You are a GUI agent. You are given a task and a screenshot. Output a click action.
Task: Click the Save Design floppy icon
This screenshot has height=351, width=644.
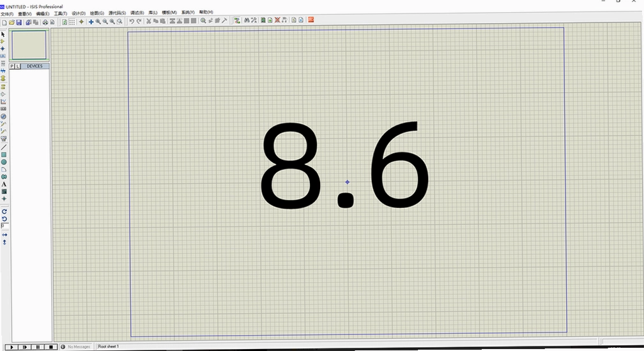pyautogui.click(x=19, y=22)
